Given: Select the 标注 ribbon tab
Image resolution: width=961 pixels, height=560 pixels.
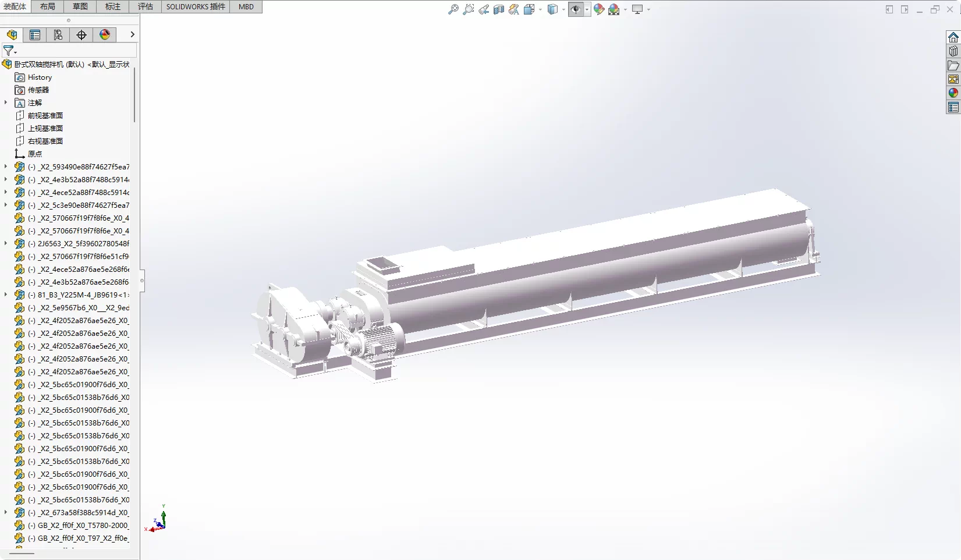Looking at the screenshot, I should point(113,6).
